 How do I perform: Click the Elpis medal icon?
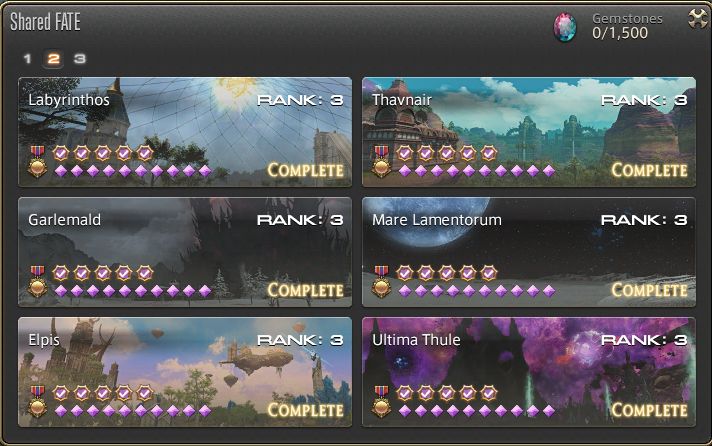click(x=38, y=401)
